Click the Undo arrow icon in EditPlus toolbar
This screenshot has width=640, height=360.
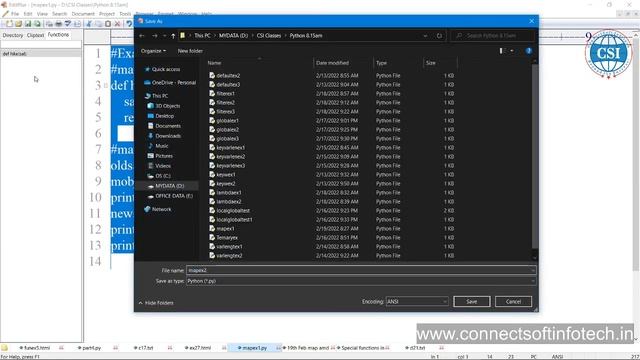coord(129,24)
